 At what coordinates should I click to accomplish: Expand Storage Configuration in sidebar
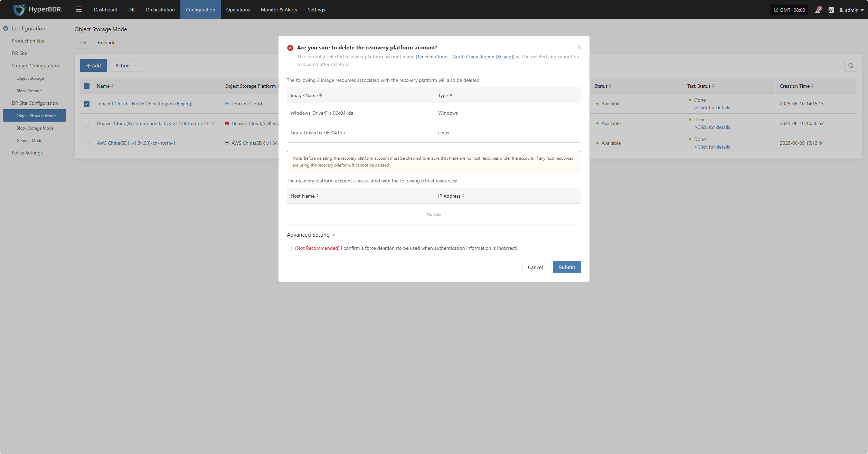coord(35,66)
